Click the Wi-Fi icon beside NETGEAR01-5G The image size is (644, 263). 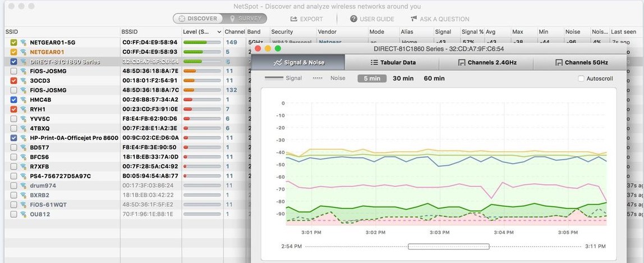(24, 42)
